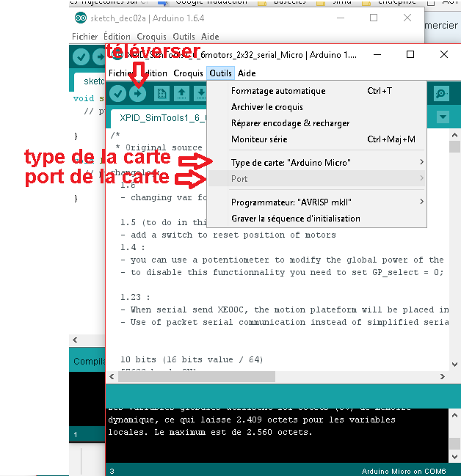Click console scrollbar down arrow
Viewport: 461px width, 476px height.
click(454, 457)
